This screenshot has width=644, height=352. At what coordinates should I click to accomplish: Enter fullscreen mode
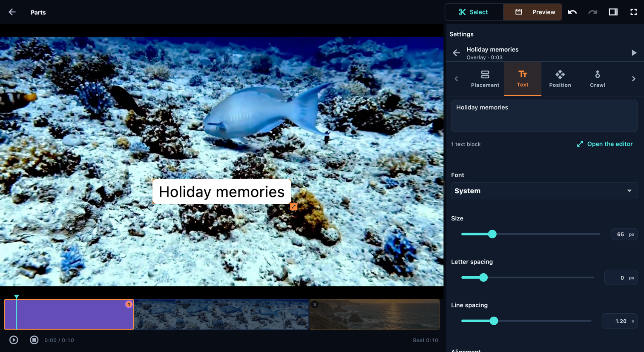pos(633,12)
